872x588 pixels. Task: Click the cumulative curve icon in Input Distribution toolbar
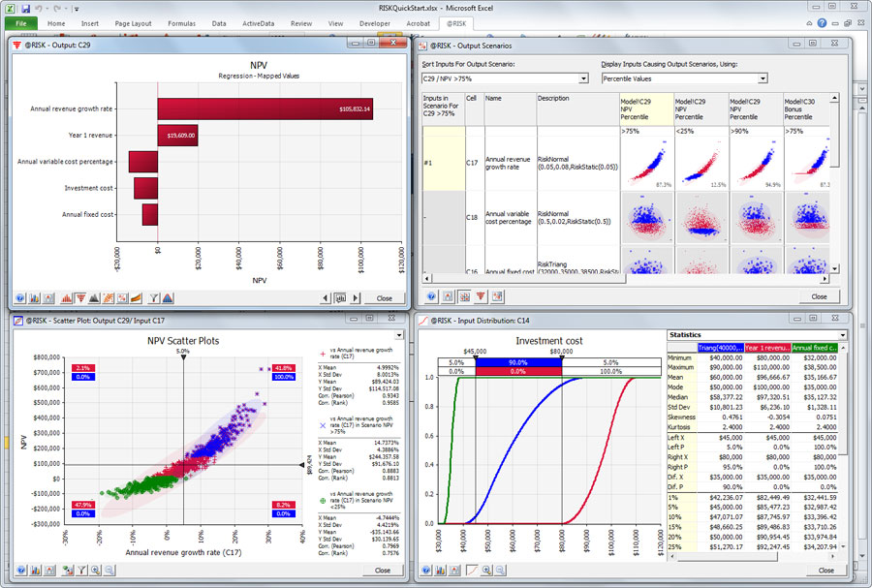coord(472,571)
